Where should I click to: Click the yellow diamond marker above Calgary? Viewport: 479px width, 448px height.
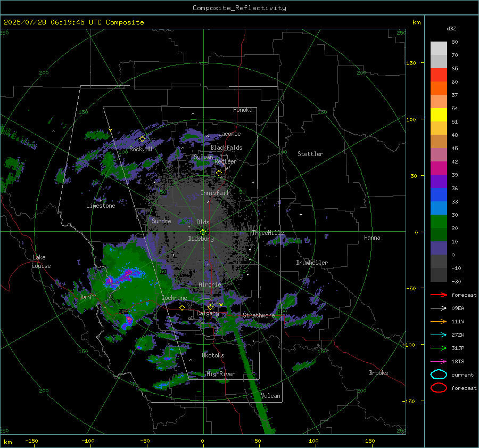(210, 307)
